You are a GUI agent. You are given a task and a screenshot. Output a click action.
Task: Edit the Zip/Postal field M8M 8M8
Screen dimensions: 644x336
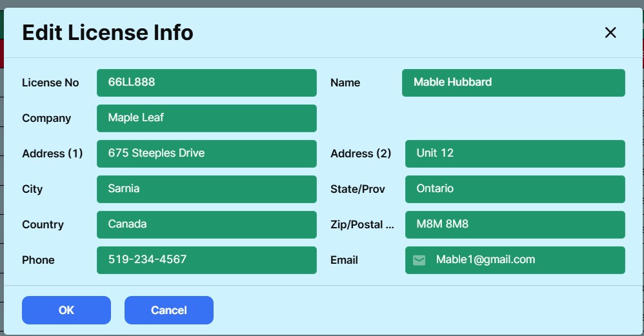click(515, 225)
